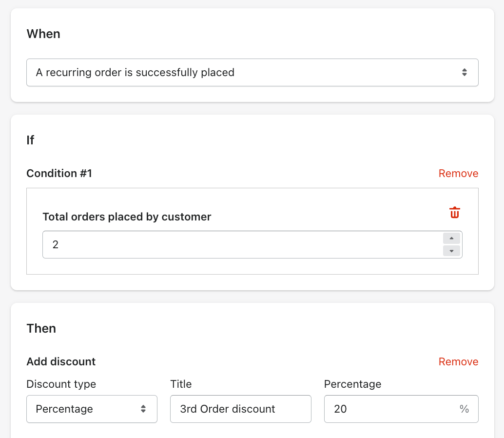
Task: Click the "Condition #1" heading
Action: tap(59, 174)
